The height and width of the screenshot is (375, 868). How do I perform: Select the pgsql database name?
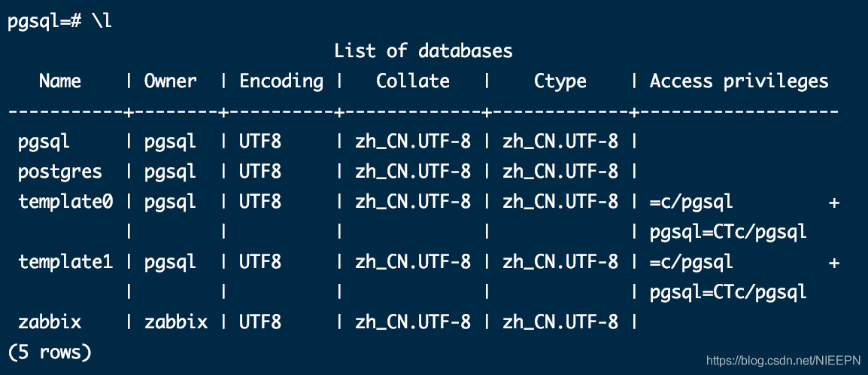click(44, 142)
